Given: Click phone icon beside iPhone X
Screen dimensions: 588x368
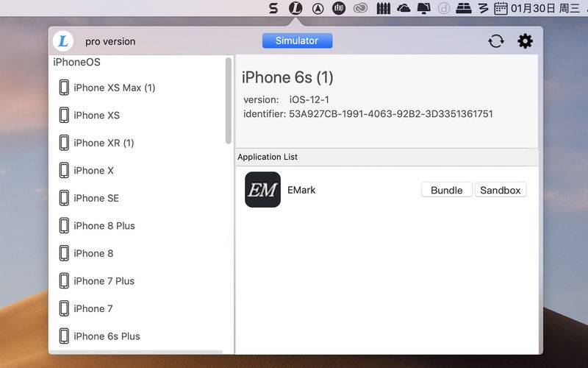Looking at the screenshot, I should pyautogui.click(x=64, y=171).
